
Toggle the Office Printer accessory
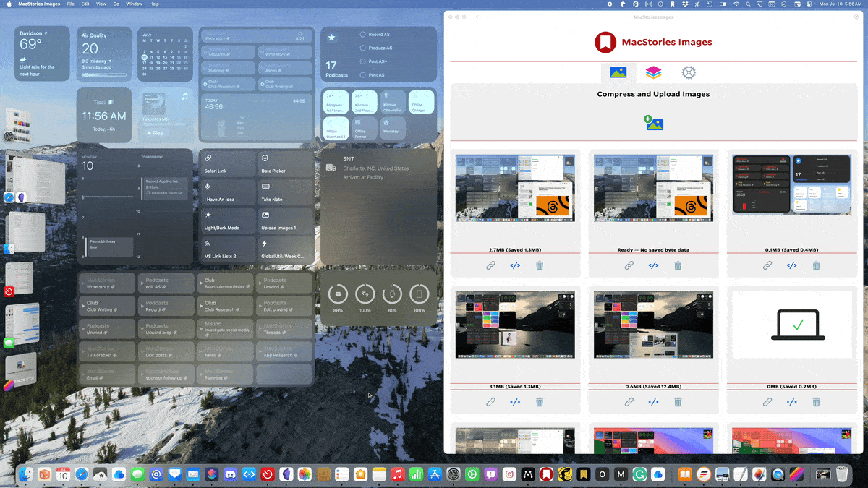point(365,128)
